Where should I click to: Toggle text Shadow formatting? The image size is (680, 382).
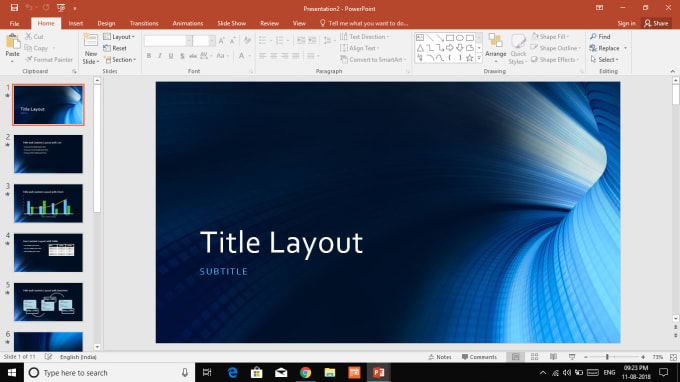coord(182,56)
